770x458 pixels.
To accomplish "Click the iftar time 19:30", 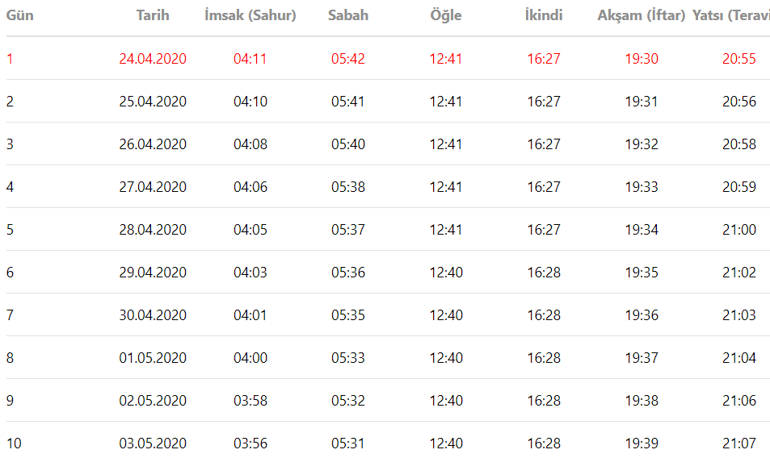I will click(x=641, y=59).
